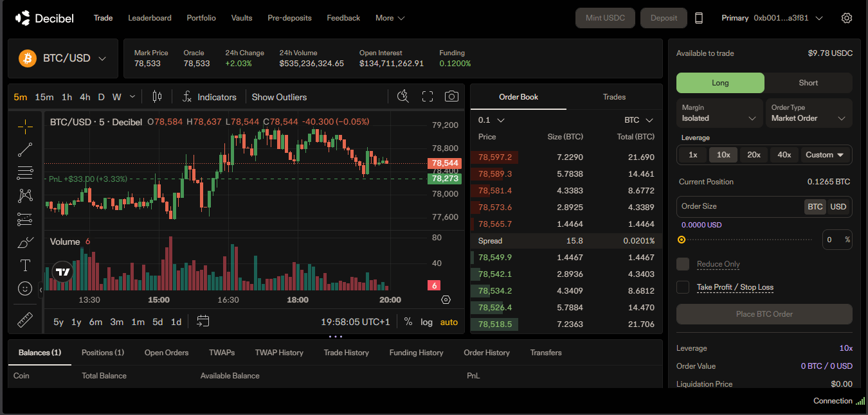Screen dimensions: 868x415
Task: Set leverage to 20x
Action: [754, 155]
